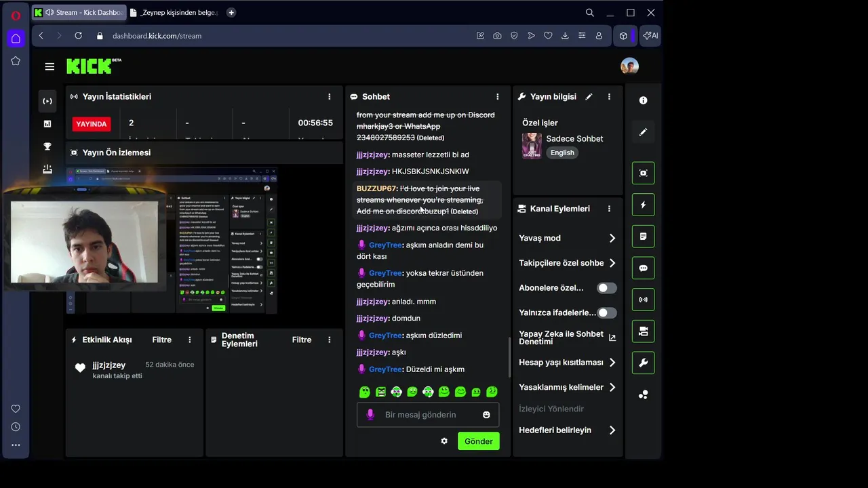Toggle the stream preview panel icon in right toolbar
Image resolution: width=868 pixels, height=488 pixels.
coord(643,173)
